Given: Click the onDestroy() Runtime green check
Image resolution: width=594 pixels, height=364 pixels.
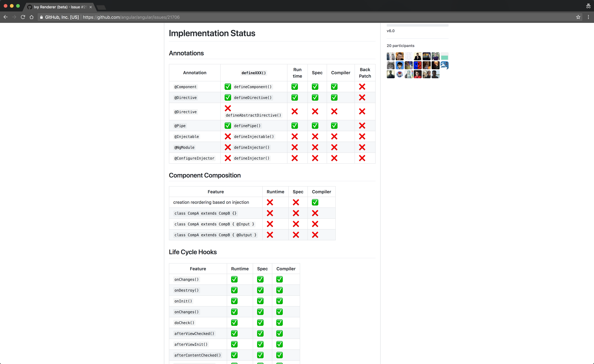Looking at the screenshot, I should coord(234,290).
